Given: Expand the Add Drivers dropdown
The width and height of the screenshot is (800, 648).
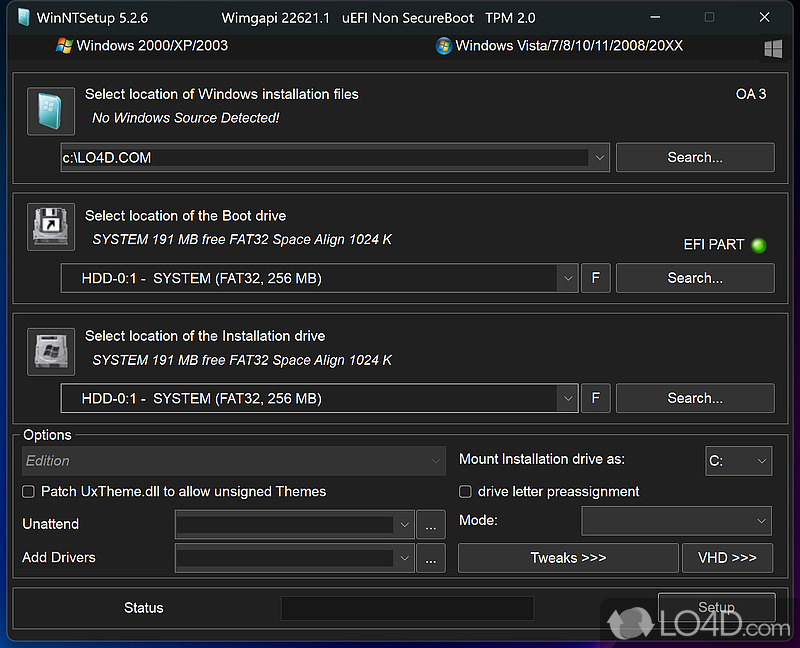Looking at the screenshot, I should tap(404, 558).
